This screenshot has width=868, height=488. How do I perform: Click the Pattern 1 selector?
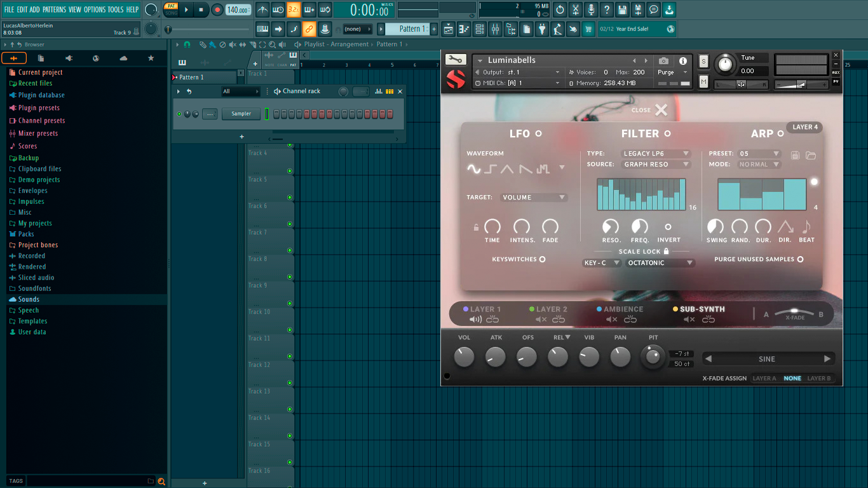pos(407,29)
